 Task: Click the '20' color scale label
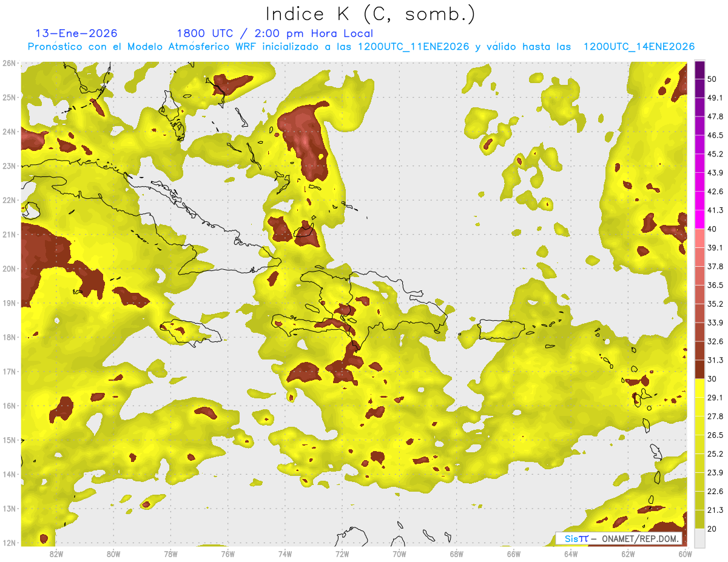click(x=712, y=529)
